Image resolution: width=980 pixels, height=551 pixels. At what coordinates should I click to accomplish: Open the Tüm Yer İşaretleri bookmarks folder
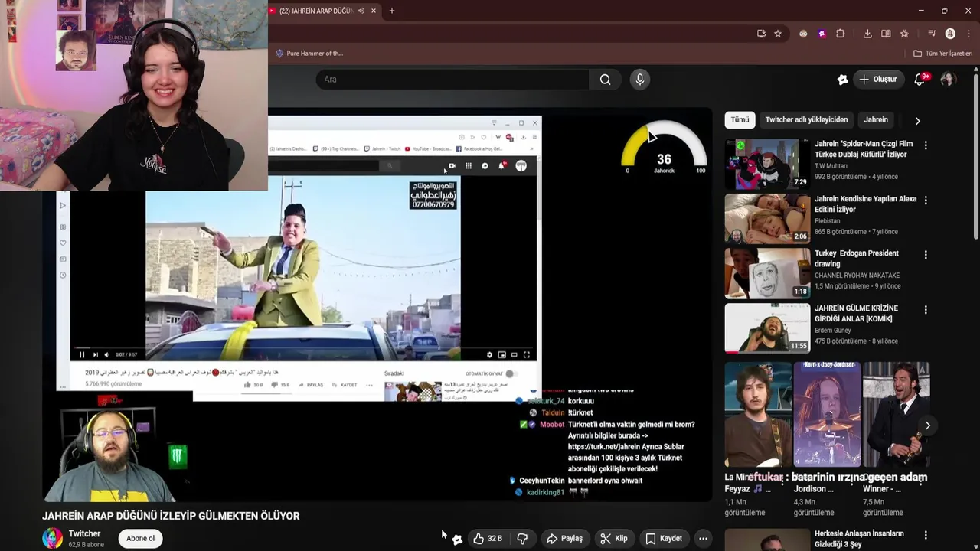942,54
